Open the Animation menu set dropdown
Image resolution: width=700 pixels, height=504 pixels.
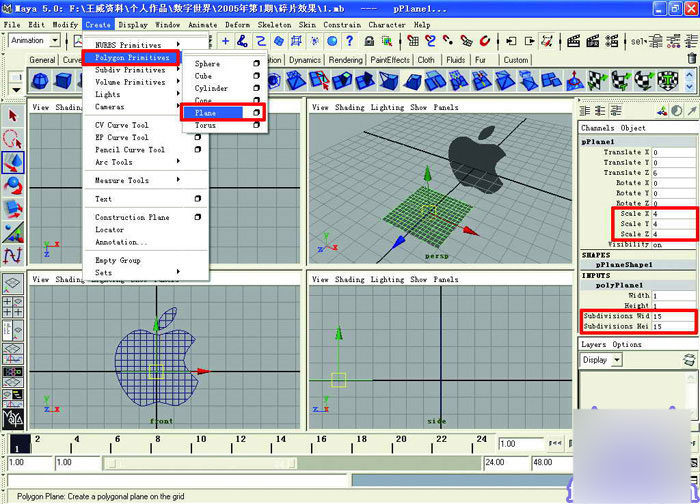point(55,41)
